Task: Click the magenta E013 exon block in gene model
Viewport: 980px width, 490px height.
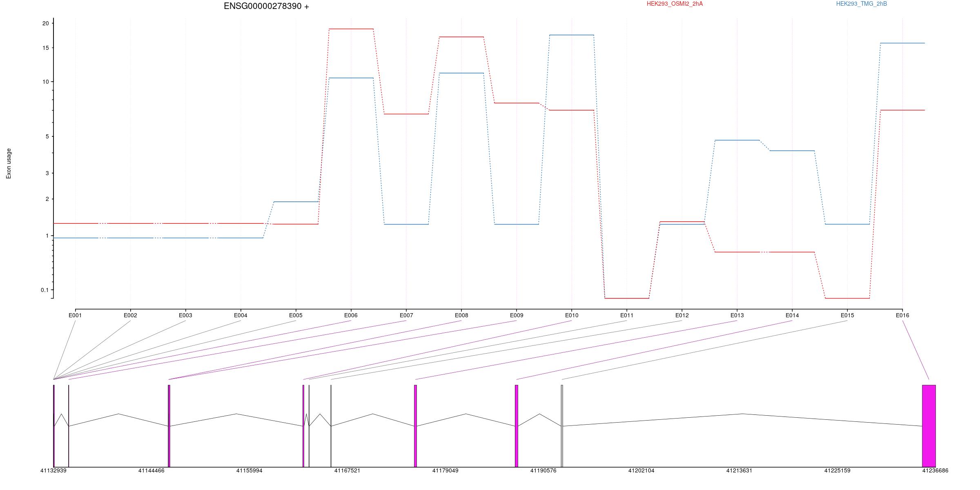Action: click(x=416, y=426)
